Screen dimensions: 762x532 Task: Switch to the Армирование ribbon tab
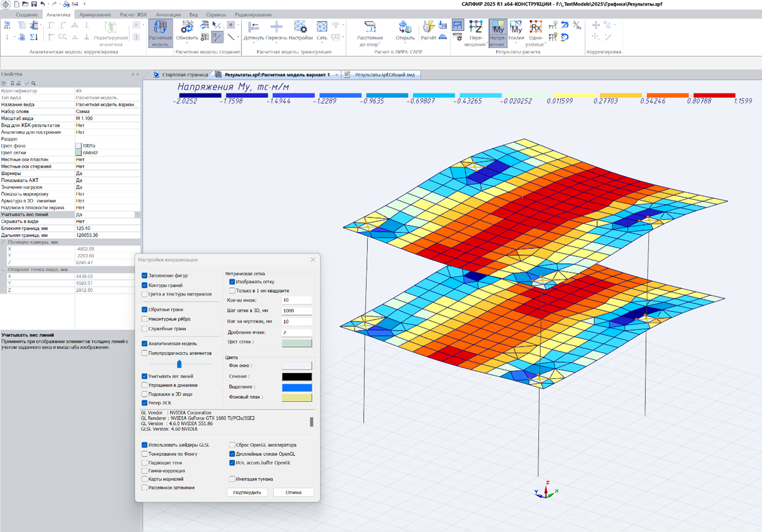coord(95,15)
